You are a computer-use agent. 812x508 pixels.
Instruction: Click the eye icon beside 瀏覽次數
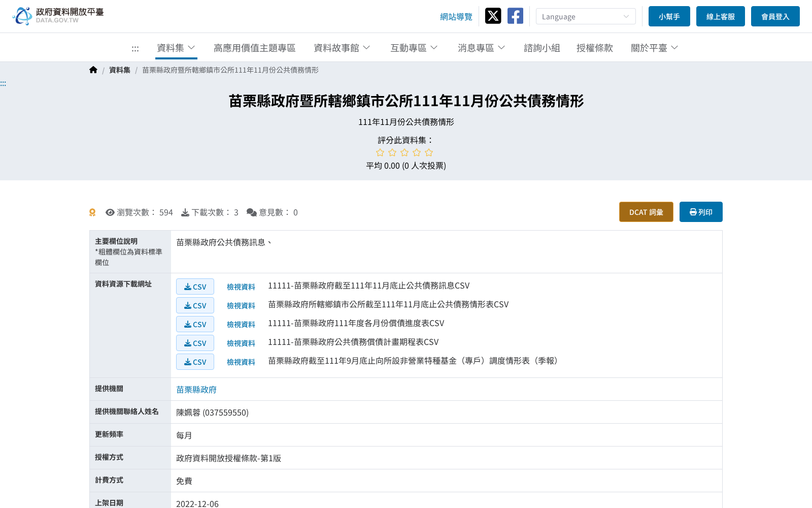click(110, 212)
